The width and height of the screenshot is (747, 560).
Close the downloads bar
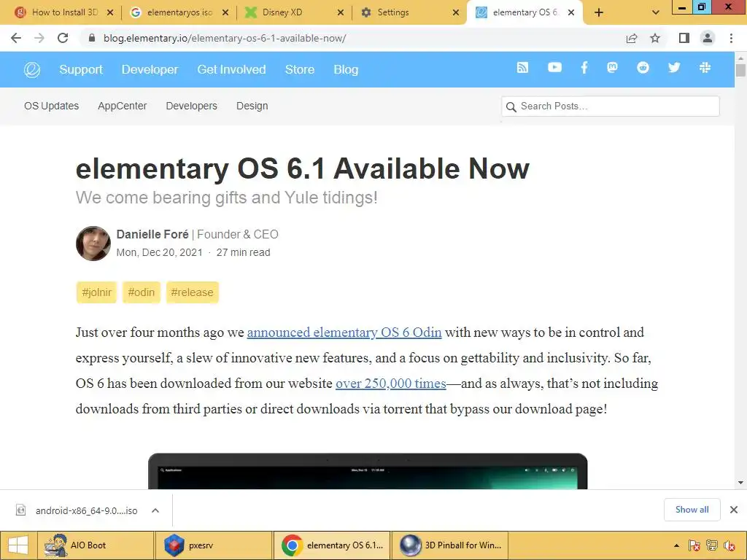click(734, 510)
